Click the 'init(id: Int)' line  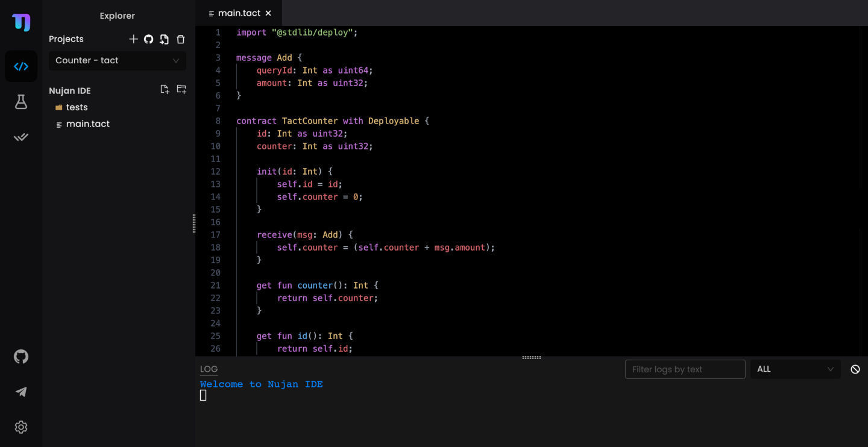coord(295,172)
